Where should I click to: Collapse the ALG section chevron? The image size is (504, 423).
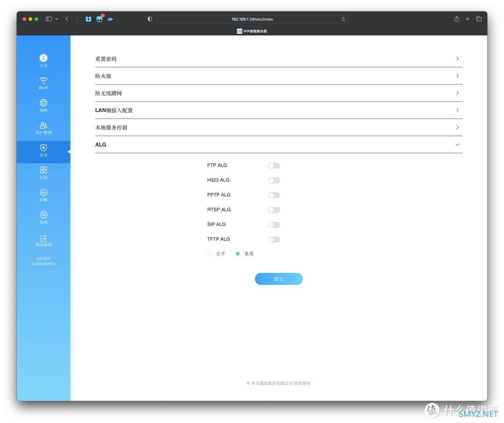pyautogui.click(x=457, y=145)
